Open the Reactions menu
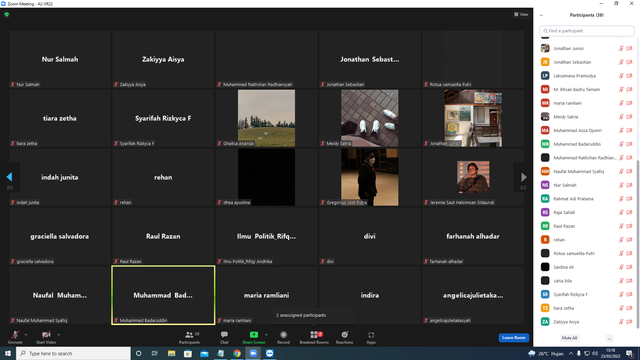 pos(344,337)
